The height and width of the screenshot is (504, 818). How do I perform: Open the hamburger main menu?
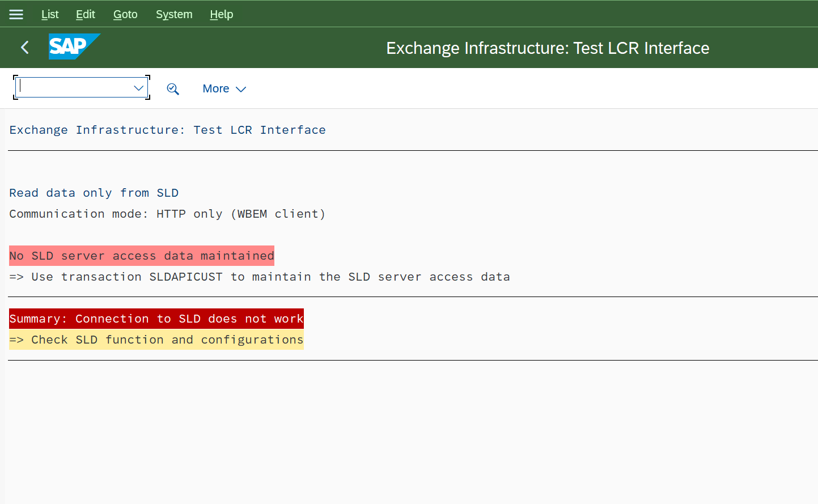click(16, 14)
